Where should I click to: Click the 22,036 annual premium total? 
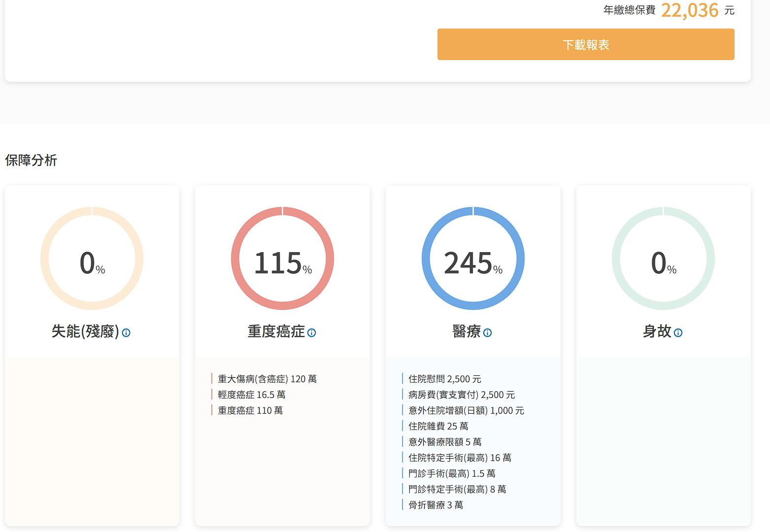689,10
